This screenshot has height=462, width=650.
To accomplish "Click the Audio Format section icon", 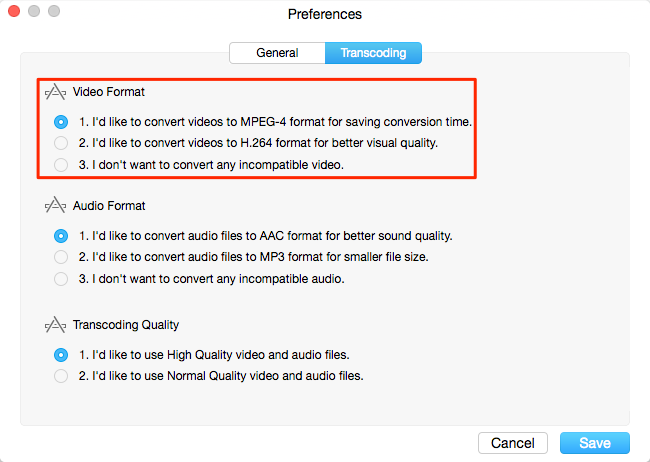I will (x=55, y=206).
